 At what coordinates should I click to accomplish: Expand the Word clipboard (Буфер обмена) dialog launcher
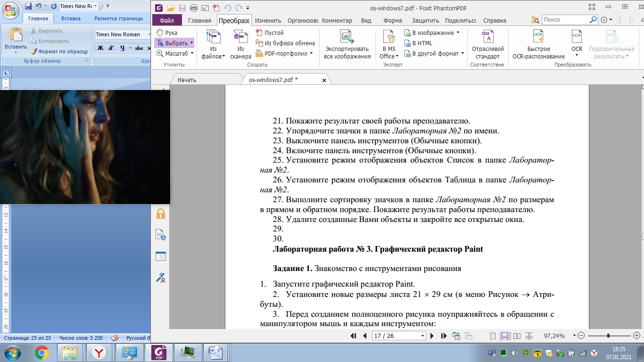pyautogui.click(x=87, y=61)
